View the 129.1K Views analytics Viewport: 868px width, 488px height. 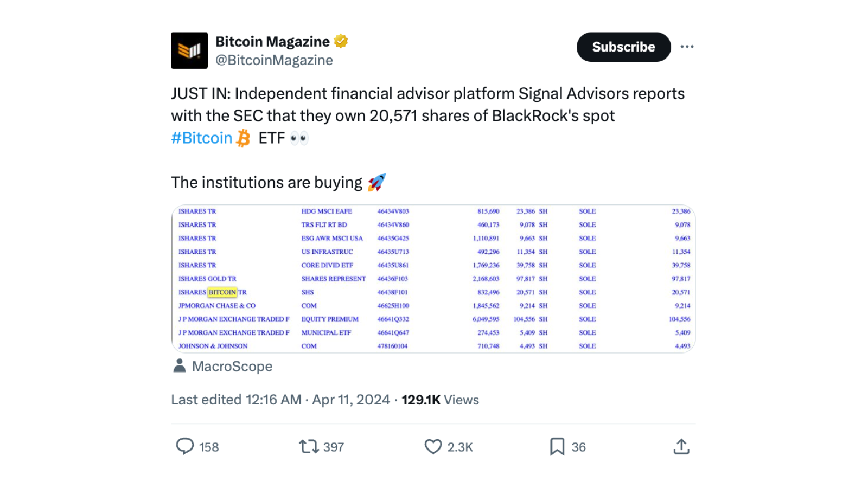[440, 400]
